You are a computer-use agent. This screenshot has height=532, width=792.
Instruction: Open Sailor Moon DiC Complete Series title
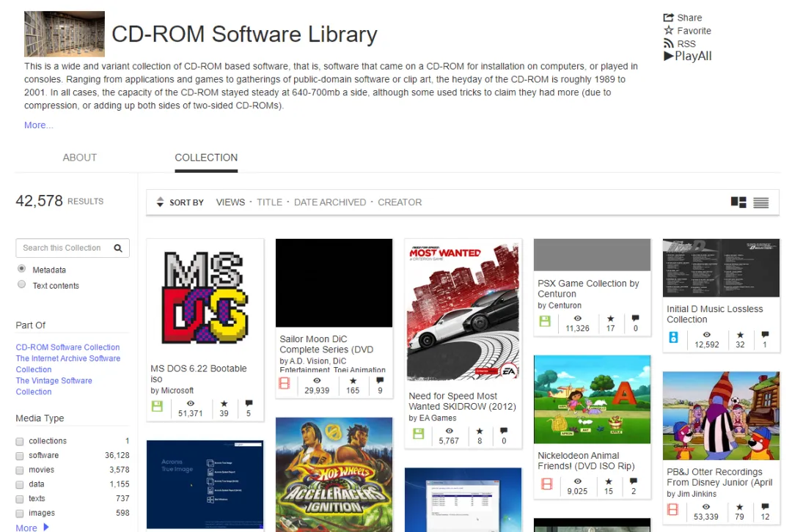point(326,344)
